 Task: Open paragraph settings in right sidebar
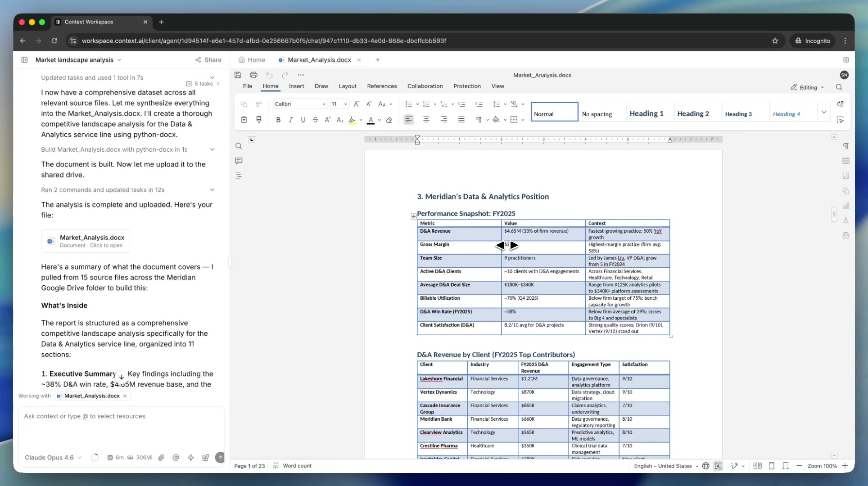point(846,146)
